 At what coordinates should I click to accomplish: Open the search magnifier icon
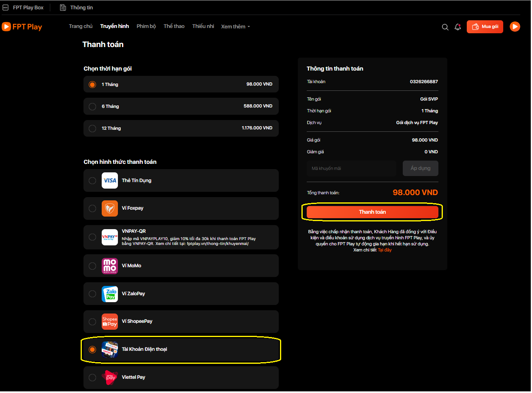pyautogui.click(x=445, y=27)
